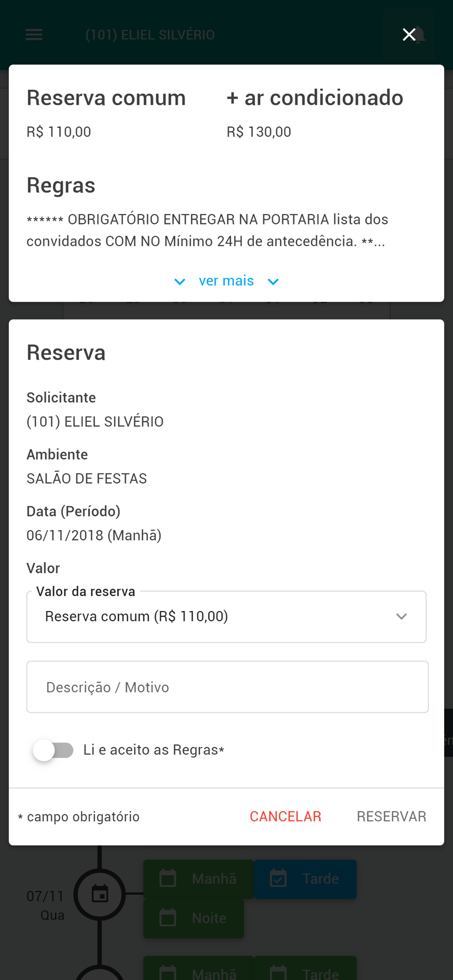
Task: Click the CANCELAR button
Action: point(285,816)
